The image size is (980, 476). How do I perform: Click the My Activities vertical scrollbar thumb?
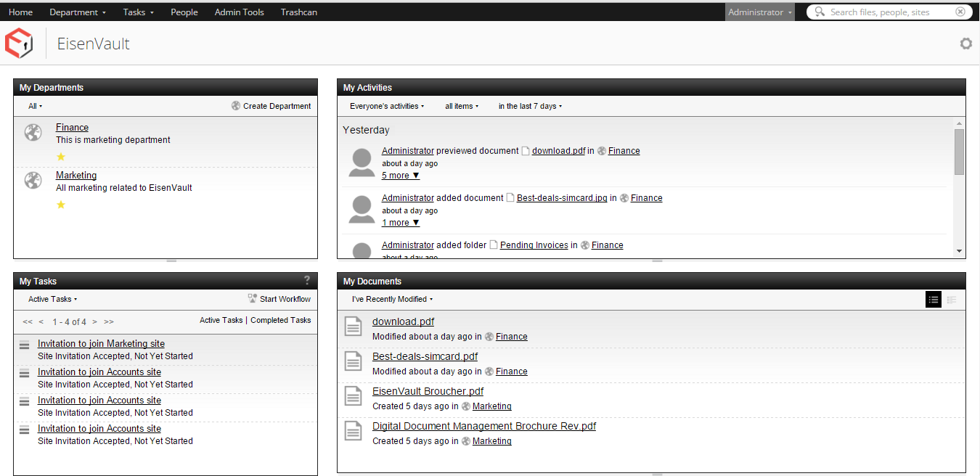coord(959,151)
